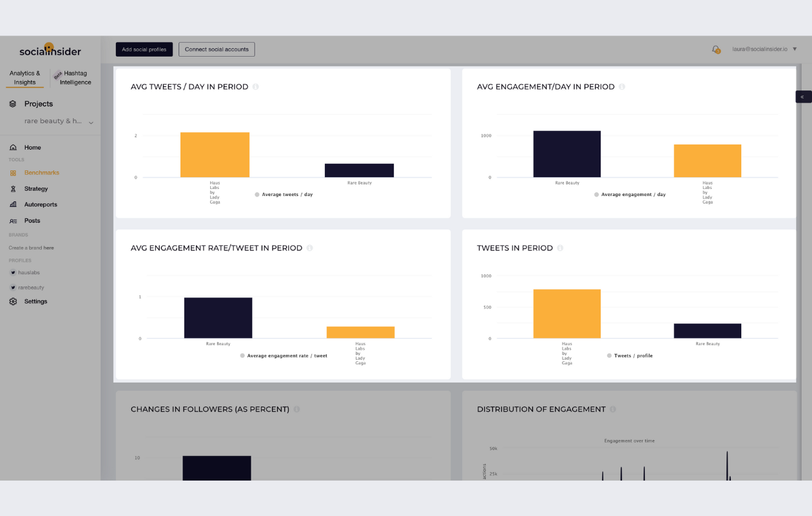The width and height of the screenshot is (812, 516).
Task: Toggle Tweets / profile legend
Action: 630,355
